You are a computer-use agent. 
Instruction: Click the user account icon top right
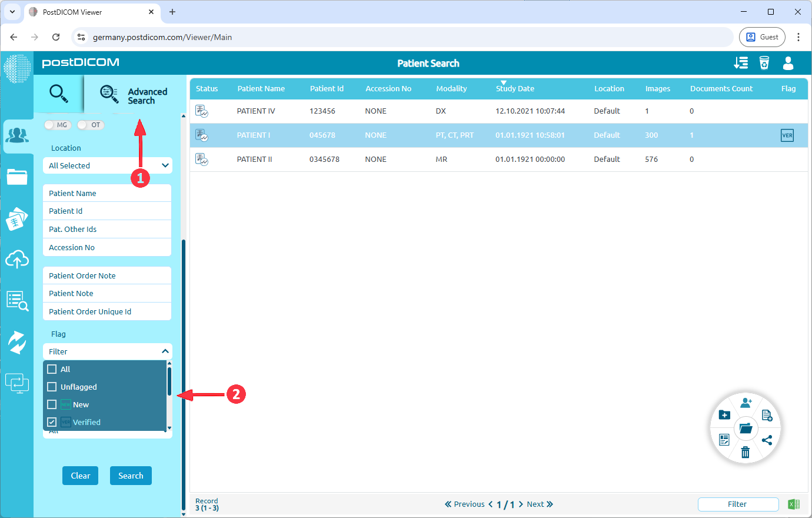coord(788,63)
